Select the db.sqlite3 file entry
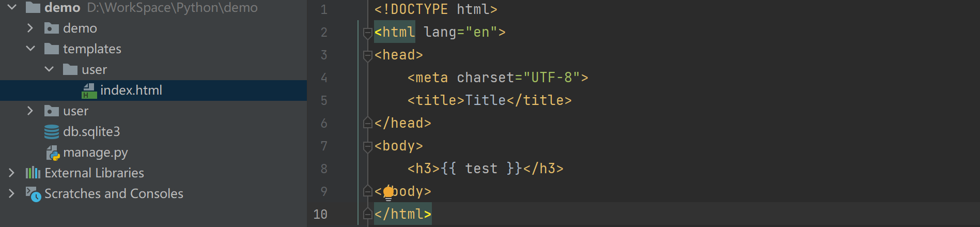The image size is (980, 227). (x=91, y=132)
